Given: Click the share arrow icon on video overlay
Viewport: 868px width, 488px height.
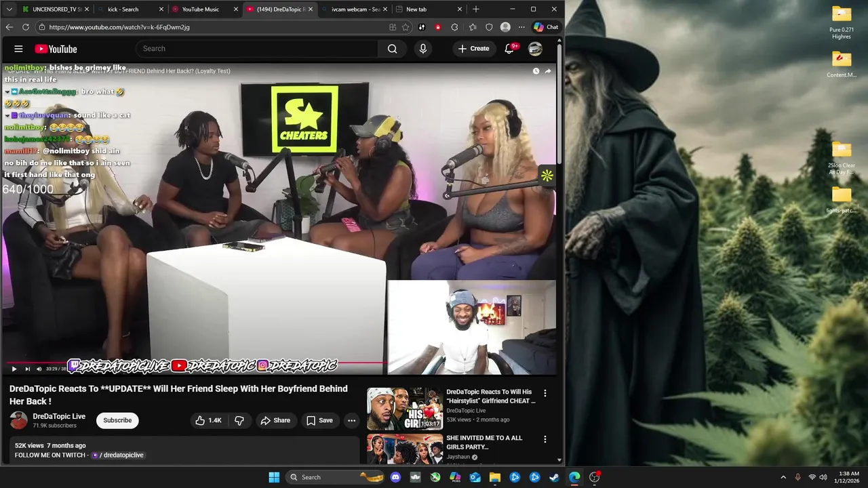Looking at the screenshot, I should [548, 70].
